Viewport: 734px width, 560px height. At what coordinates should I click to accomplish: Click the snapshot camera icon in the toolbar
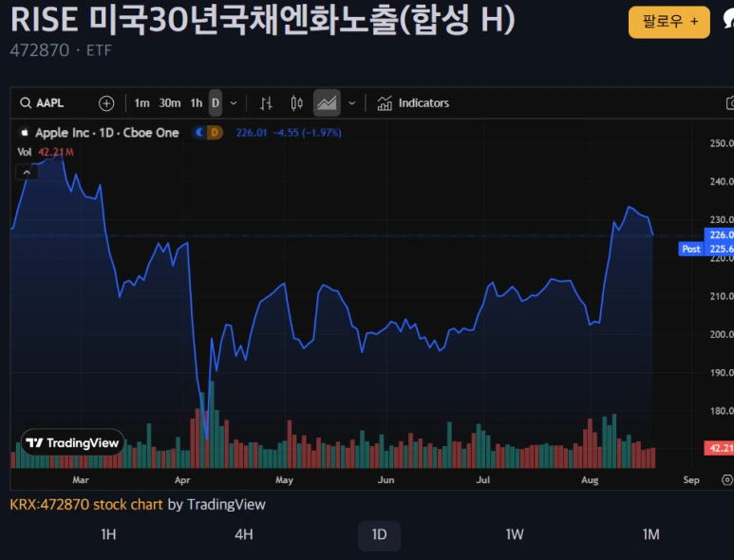[x=730, y=103]
